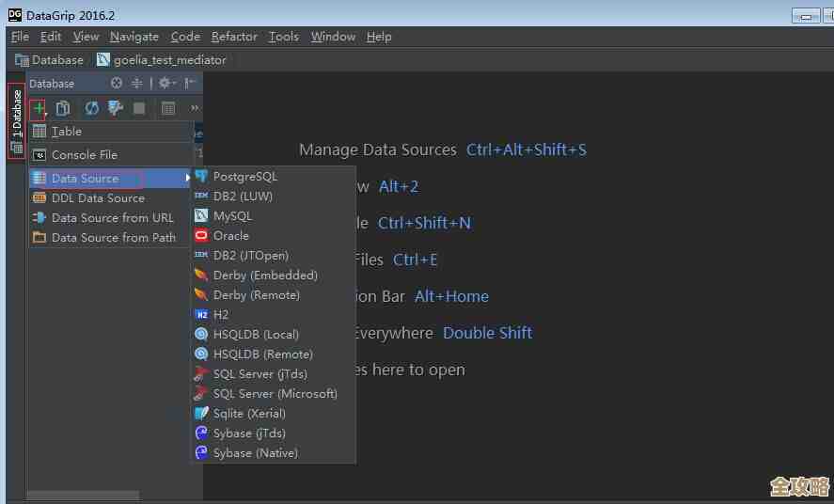Click the H2 database icon
The height and width of the screenshot is (504, 834).
tap(201, 315)
